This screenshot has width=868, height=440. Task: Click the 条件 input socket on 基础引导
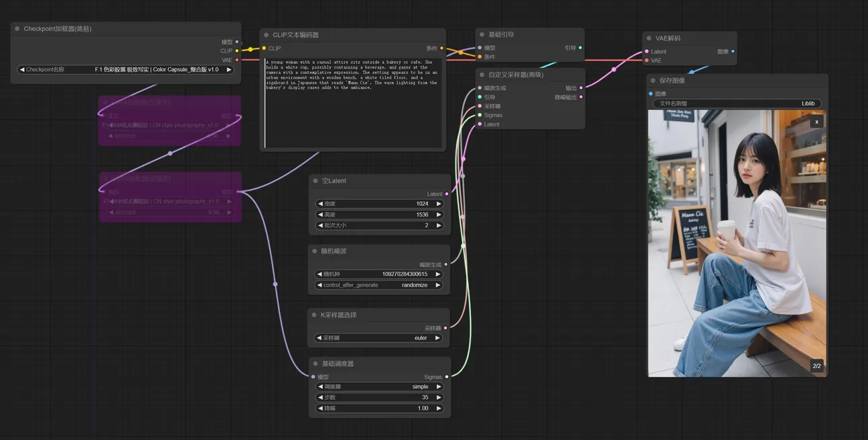tap(480, 57)
